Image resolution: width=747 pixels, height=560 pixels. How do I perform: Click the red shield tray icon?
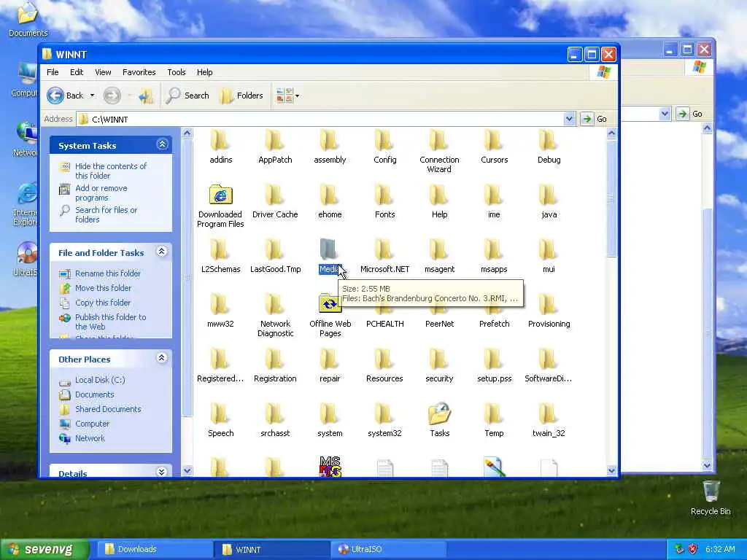[x=693, y=549]
